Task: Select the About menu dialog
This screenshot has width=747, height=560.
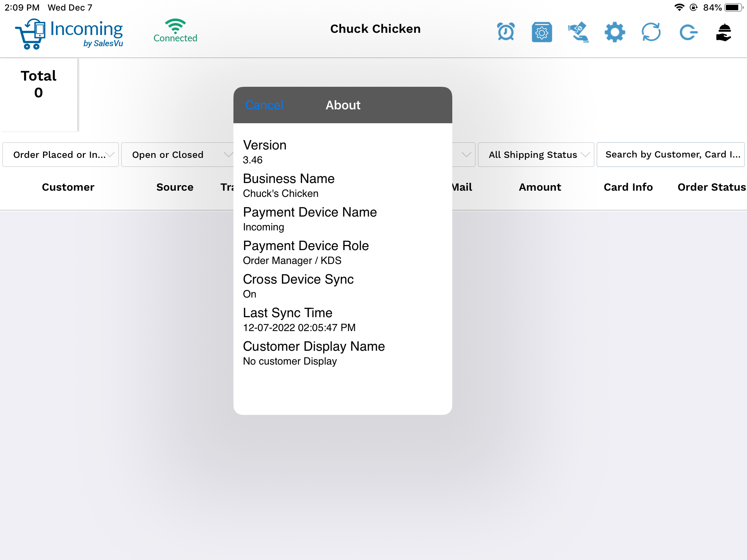Action: [x=344, y=105]
